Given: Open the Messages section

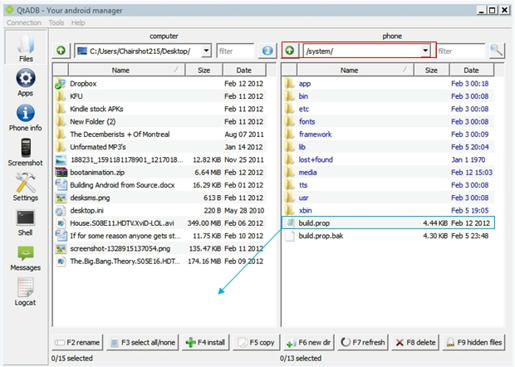Looking at the screenshot, I should 26,258.
